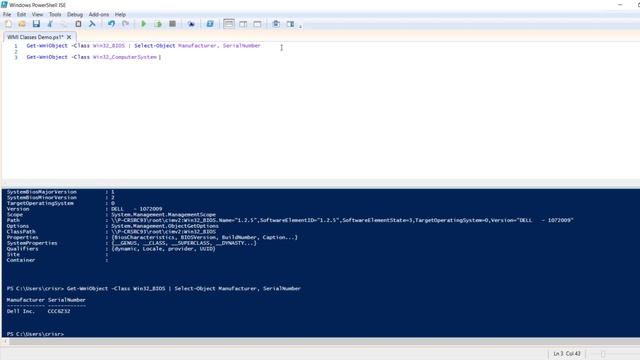Open the Edit menu
This screenshot has height=360, width=640.
[21, 14]
